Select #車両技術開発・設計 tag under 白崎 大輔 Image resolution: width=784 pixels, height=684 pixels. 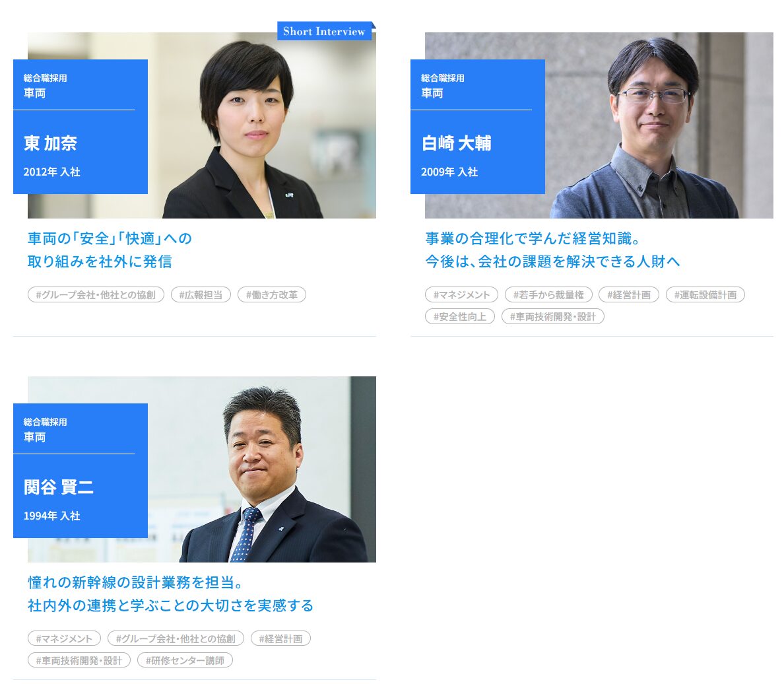553,317
